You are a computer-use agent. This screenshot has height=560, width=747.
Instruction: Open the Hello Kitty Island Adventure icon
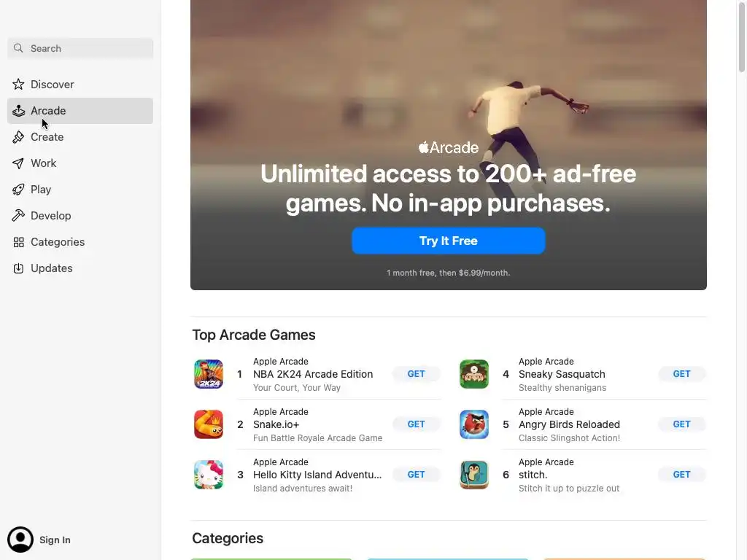(x=209, y=475)
